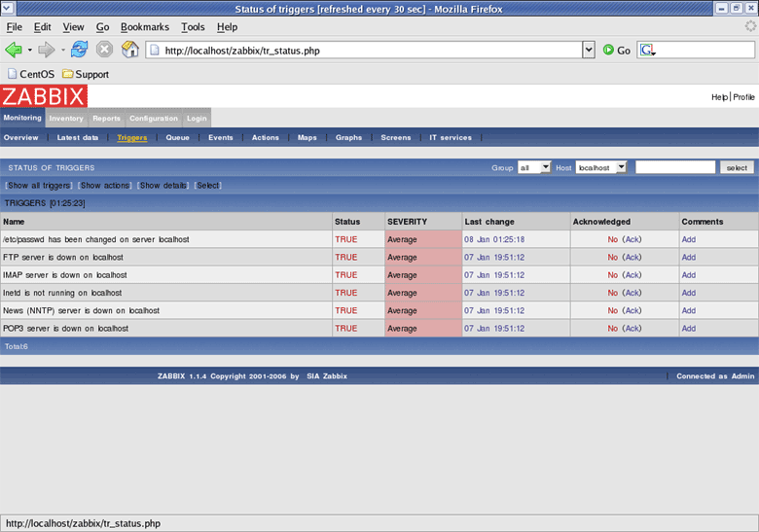This screenshot has height=532, width=759.
Task: Open the CentOS bookmark
Action: tap(29, 74)
